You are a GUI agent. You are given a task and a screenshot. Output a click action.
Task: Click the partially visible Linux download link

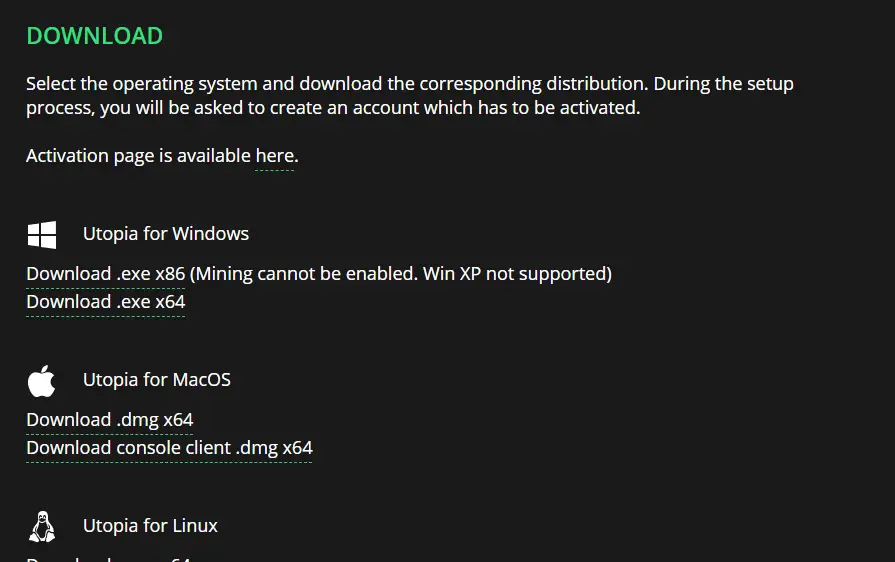coord(108,559)
